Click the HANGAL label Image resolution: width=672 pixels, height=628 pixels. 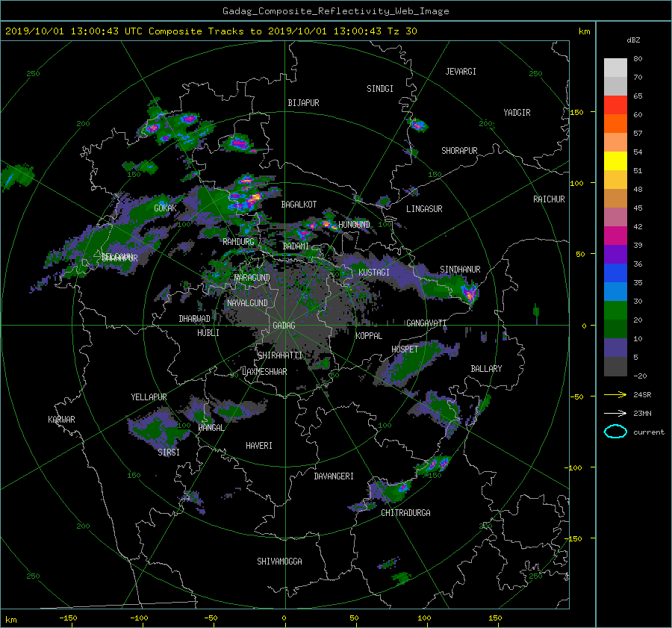(x=211, y=428)
